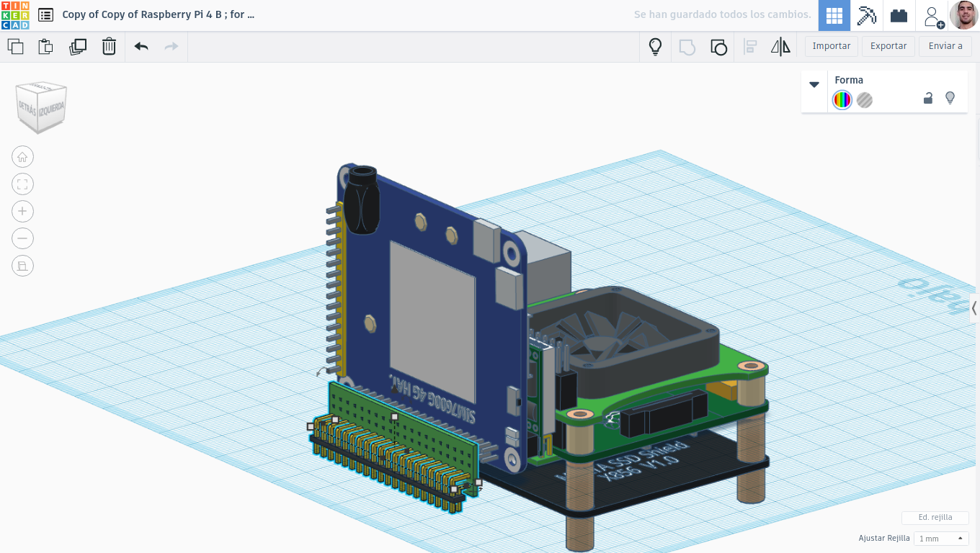
Task: Zoom in with plus icon
Action: pos(22,211)
